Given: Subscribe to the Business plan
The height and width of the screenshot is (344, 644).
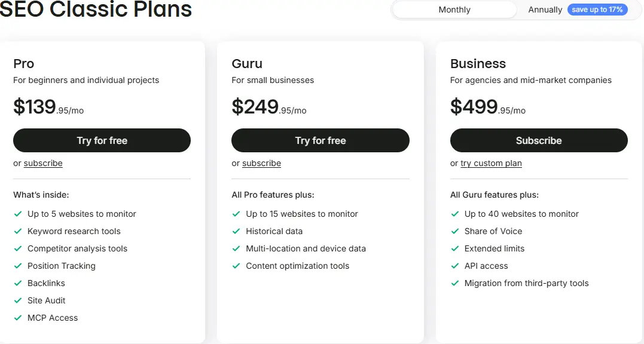Looking at the screenshot, I should point(539,140).
